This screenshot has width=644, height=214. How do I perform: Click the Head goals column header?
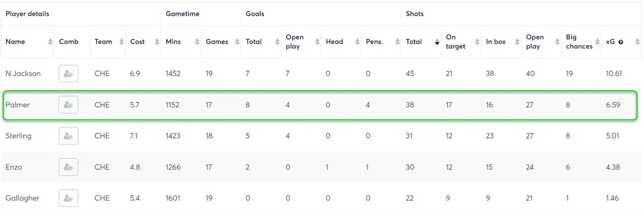click(x=341, y=42)
